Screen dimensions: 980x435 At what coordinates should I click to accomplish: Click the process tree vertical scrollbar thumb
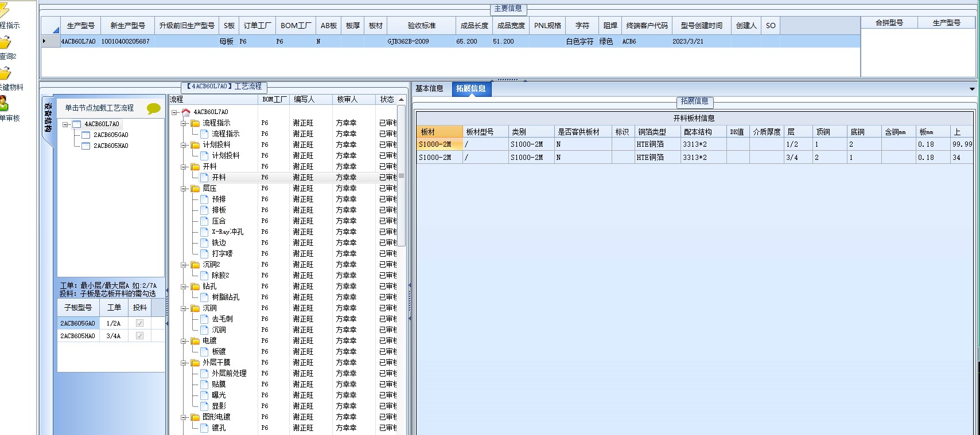[x=402, y=177]
